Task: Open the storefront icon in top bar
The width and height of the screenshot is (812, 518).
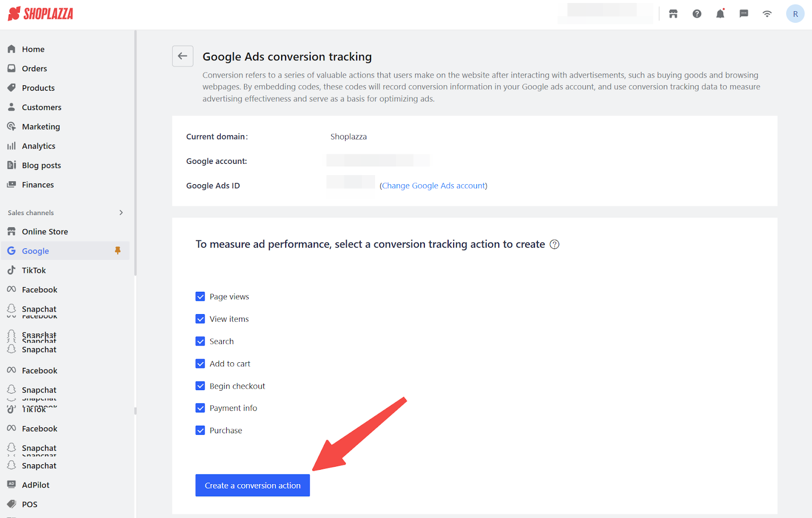Action: pyautogui.click(x=673, y=14)
